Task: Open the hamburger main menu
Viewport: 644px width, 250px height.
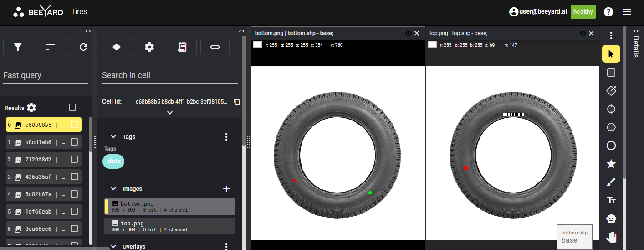Action: click(627, 12)
